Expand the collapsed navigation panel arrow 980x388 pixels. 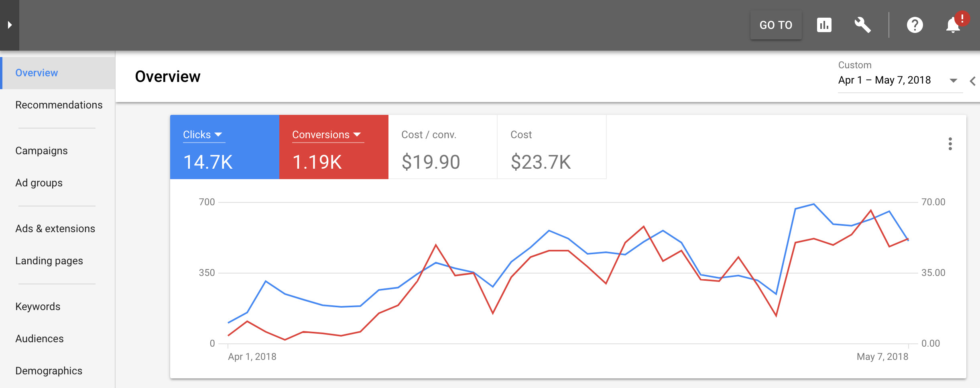point(10,25)
